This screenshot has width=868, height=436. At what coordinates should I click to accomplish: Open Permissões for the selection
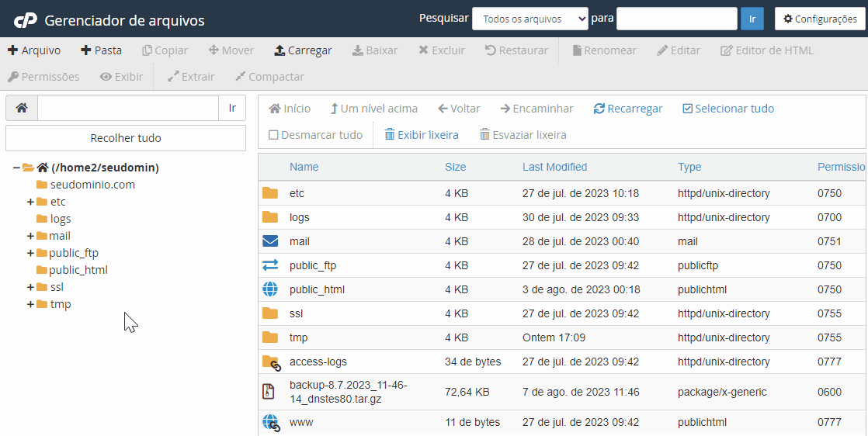pos(43,77)
